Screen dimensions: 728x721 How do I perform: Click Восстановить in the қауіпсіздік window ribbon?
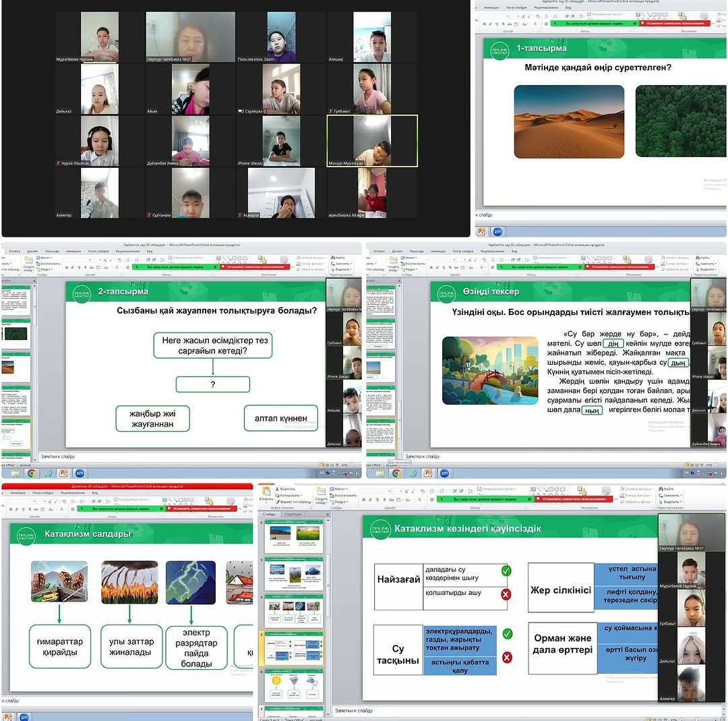tap(342, 495)
